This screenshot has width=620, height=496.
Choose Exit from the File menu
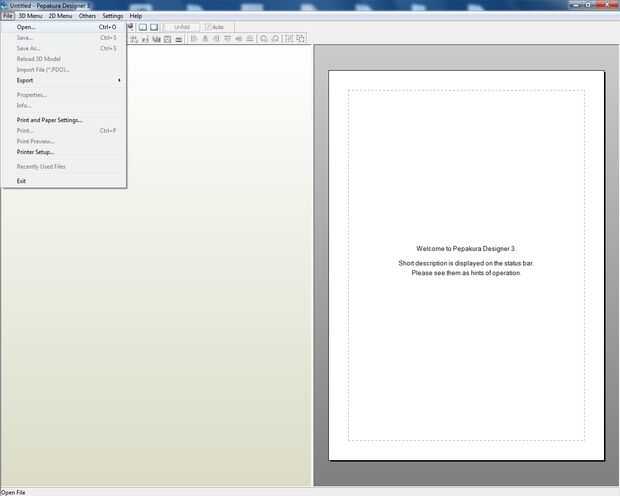[x=64, y=181]
